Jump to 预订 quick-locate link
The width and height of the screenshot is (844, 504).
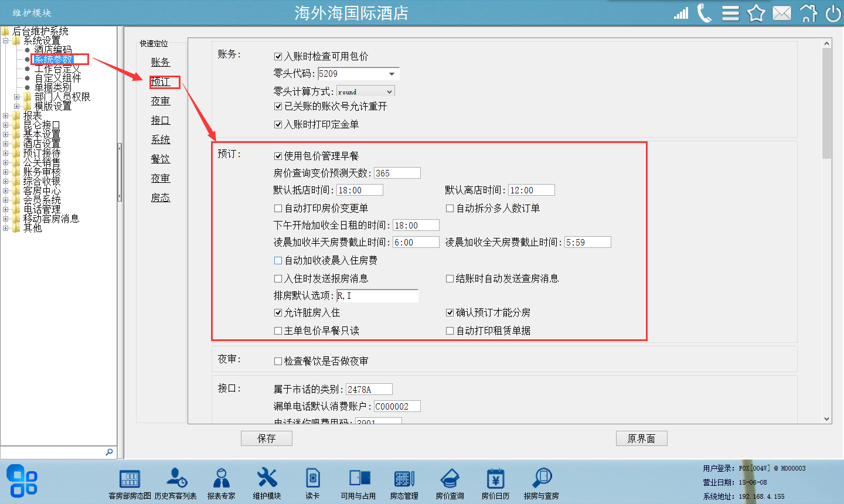pyautogui.click(x=160, y=82)
